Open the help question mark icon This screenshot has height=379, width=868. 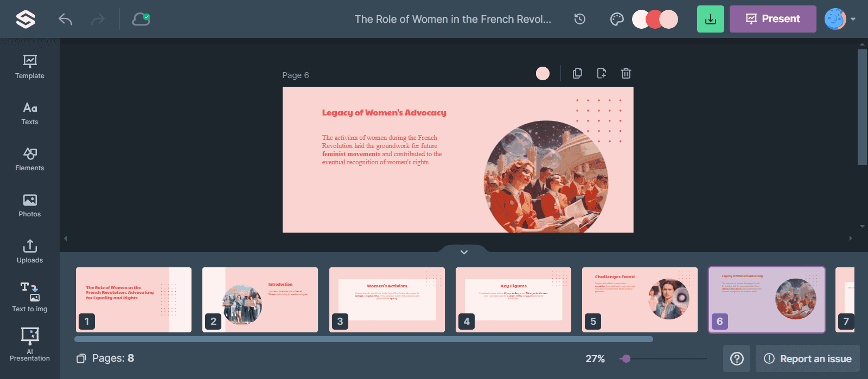point(736,358)
